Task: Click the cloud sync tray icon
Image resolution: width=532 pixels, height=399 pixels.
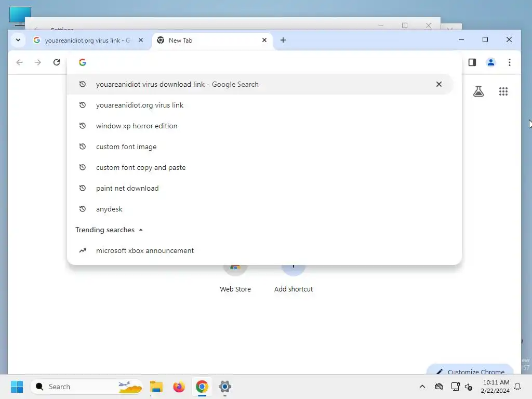Action: click(x=438, y=387)
